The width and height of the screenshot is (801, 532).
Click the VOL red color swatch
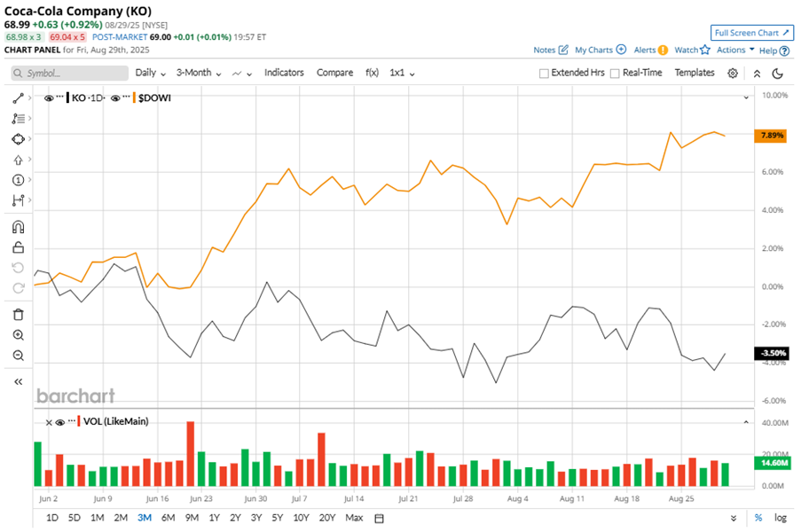[79, 422]
